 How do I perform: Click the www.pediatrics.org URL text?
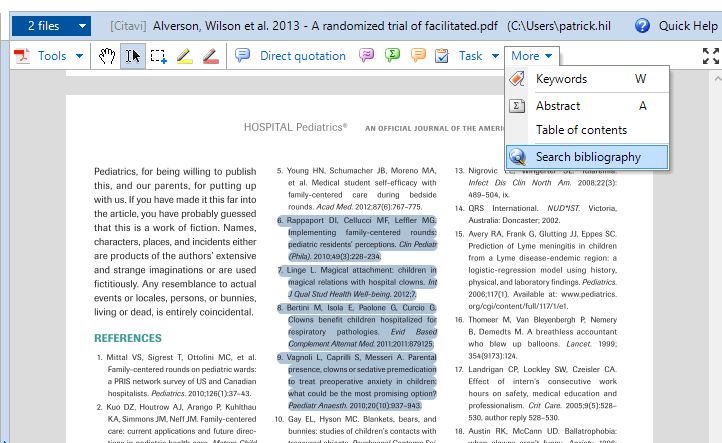542,300
